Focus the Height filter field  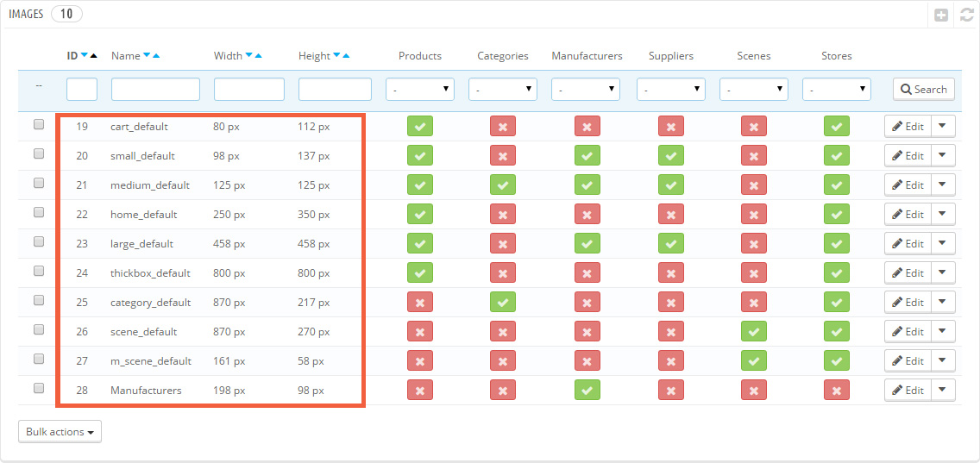[335, 90]
